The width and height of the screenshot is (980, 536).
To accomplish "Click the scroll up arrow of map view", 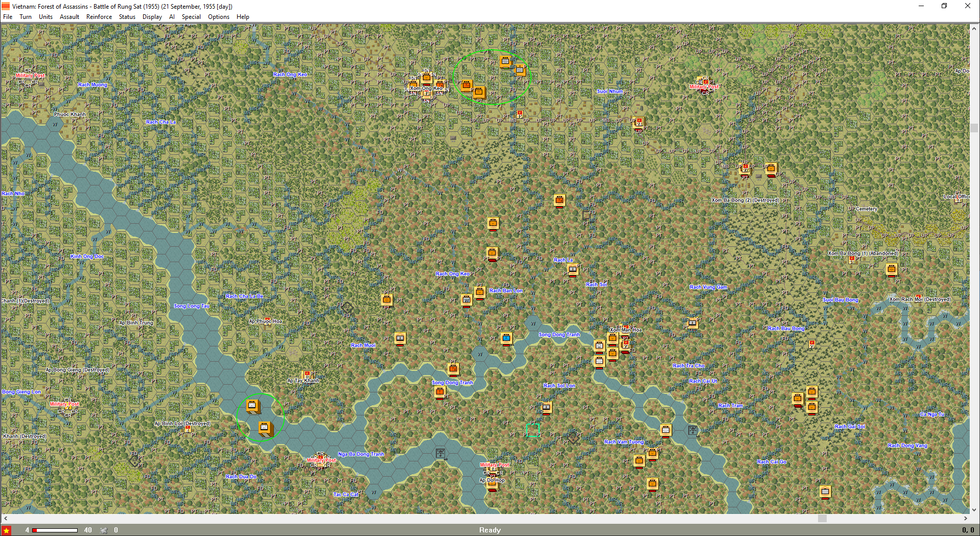I will pos(974,28).
